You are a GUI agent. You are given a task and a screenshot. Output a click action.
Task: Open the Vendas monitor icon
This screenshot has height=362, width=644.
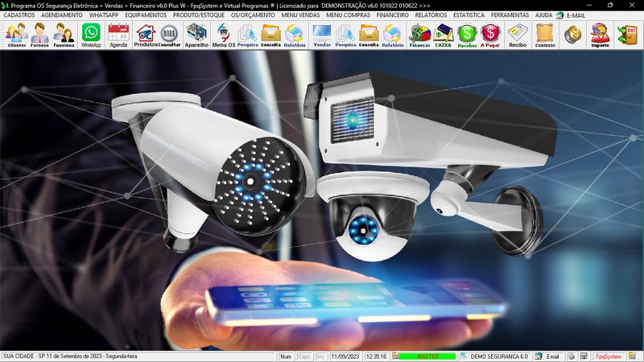pos(321,35)
